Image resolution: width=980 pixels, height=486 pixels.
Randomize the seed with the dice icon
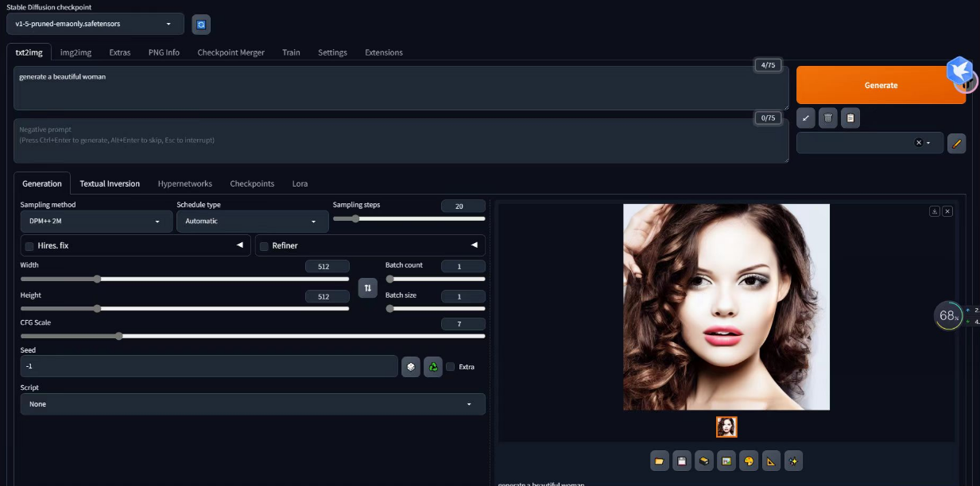pos(411,366)
